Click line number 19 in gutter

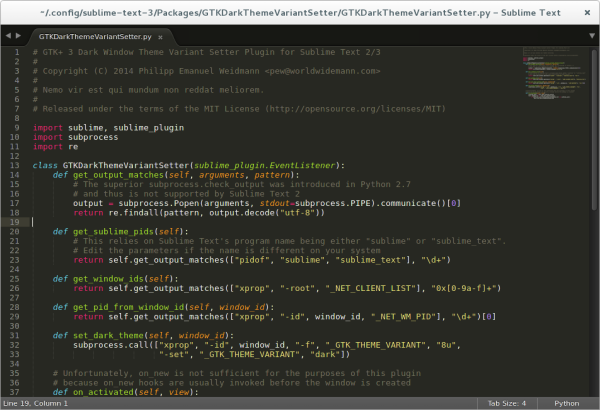(x=15, y=222)
